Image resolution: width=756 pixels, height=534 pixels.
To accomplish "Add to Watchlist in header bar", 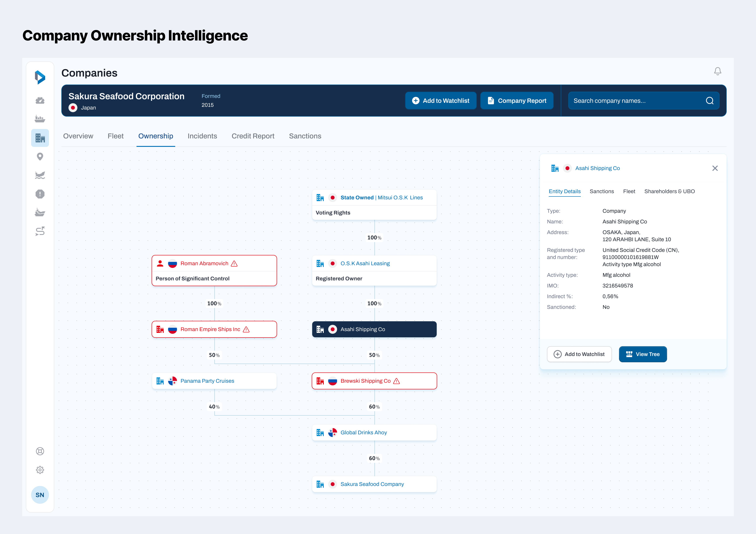I will click(x=440, y=101).
